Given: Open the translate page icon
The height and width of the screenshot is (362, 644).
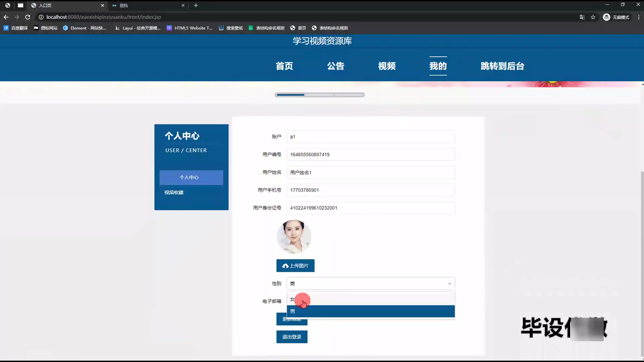Looking at the screenshot, I should [x=582, y=17].
